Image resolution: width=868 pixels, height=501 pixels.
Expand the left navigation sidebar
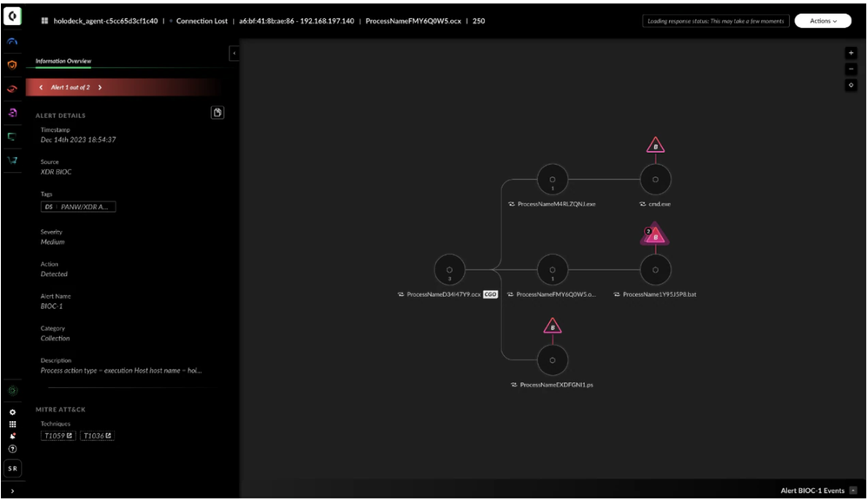point(12,491)
